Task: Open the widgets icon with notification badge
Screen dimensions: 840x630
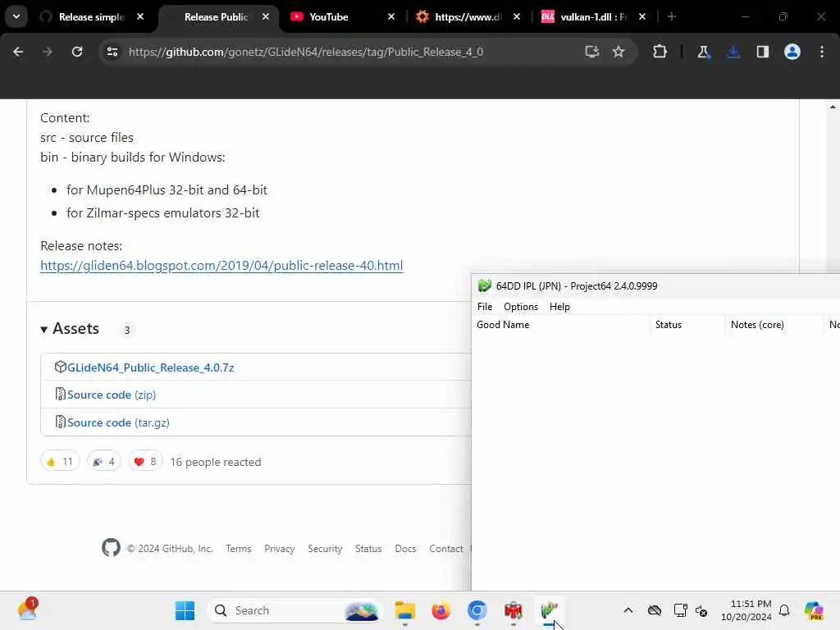Action: click(27, 609)
